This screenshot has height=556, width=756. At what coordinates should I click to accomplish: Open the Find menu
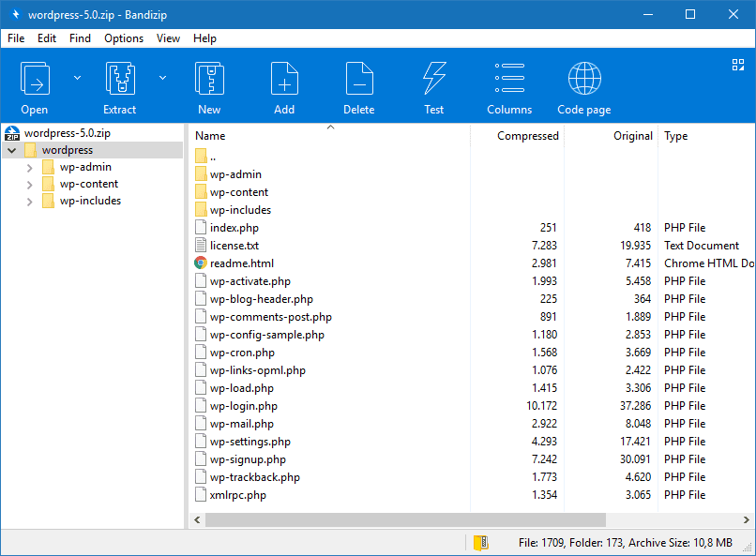coord(80,38)
